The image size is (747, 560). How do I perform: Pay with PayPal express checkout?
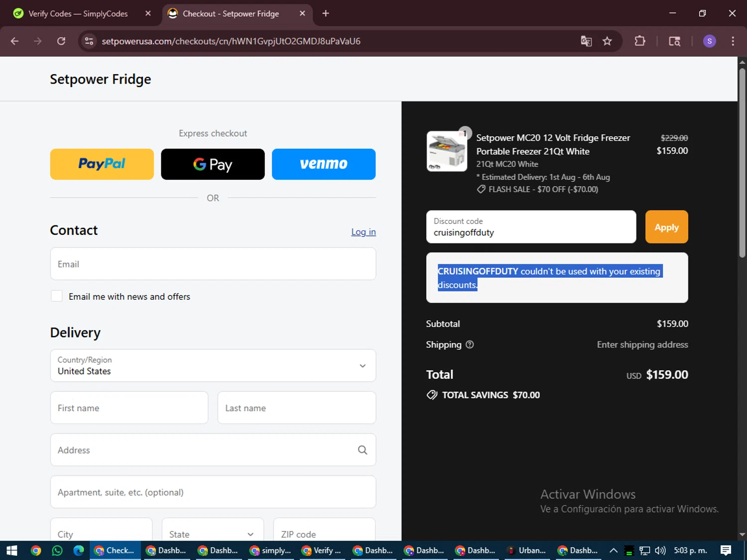[102, 164]
